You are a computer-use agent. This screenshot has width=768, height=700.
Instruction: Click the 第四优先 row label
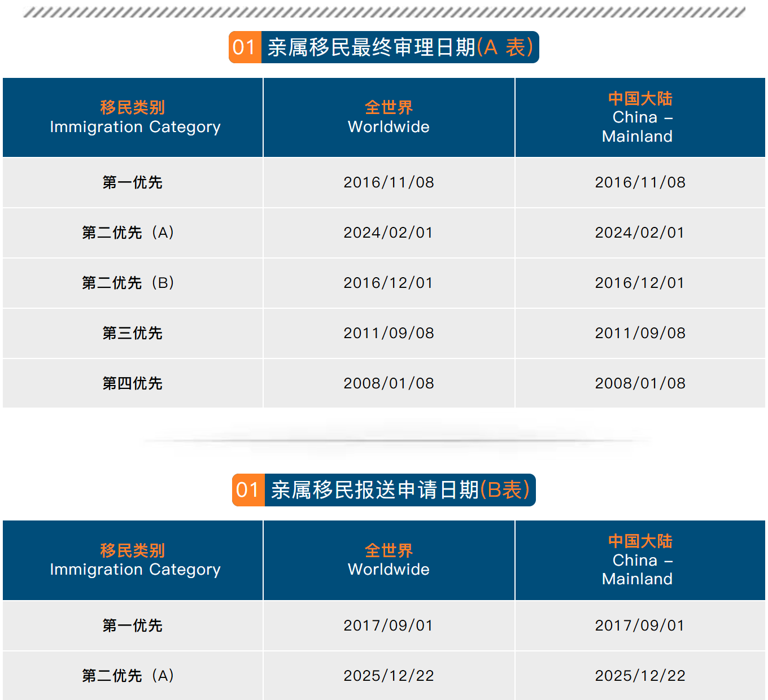tap(133, 383)
